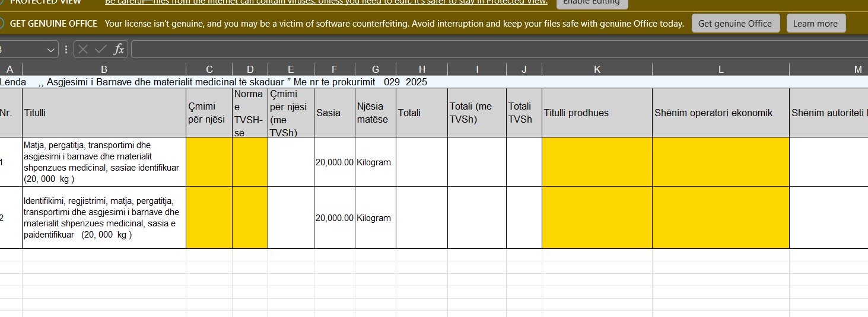
Task: Expand the Name Box dropdown arrow
Action: point(50,50)
